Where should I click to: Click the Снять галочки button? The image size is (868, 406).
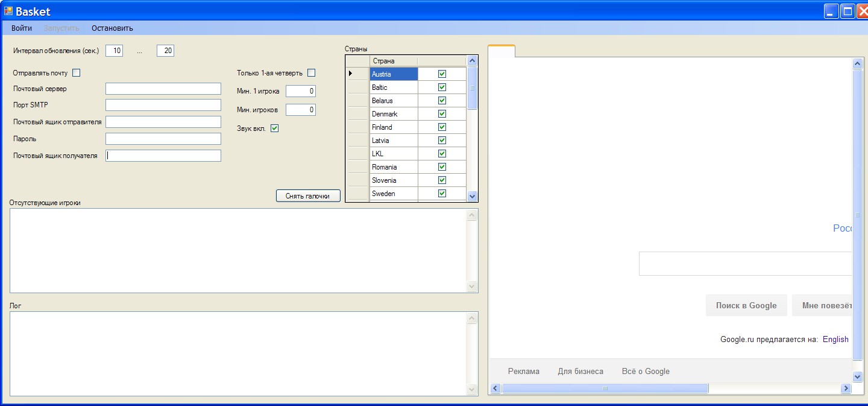tap(308, 196)
